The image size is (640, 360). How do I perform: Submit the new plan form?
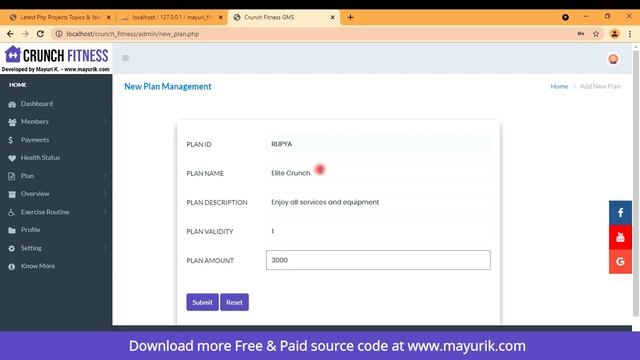coord(202,302)
